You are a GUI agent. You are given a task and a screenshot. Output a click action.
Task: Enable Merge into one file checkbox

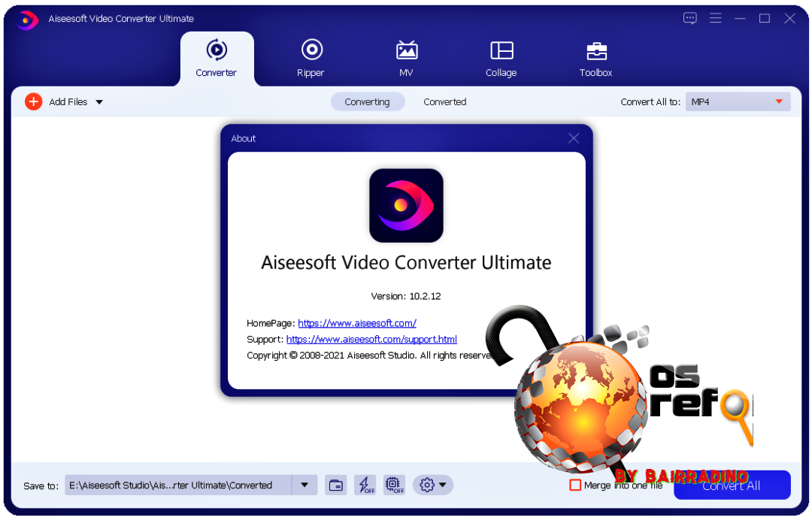575,485
